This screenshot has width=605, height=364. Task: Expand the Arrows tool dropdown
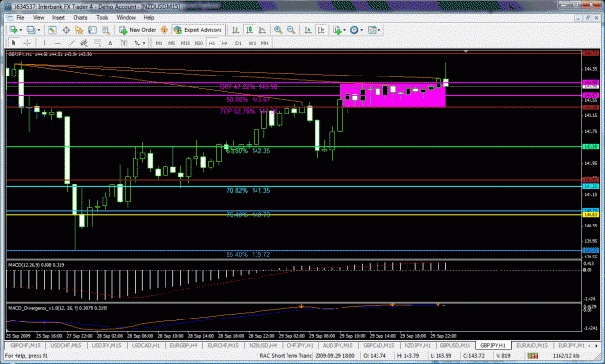click(144, 43)
